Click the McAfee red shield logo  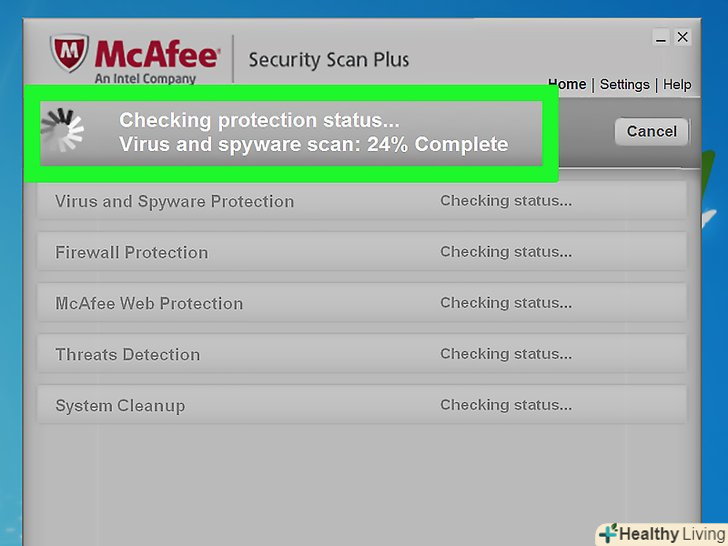pyautogui.click(x=69, y=55)
